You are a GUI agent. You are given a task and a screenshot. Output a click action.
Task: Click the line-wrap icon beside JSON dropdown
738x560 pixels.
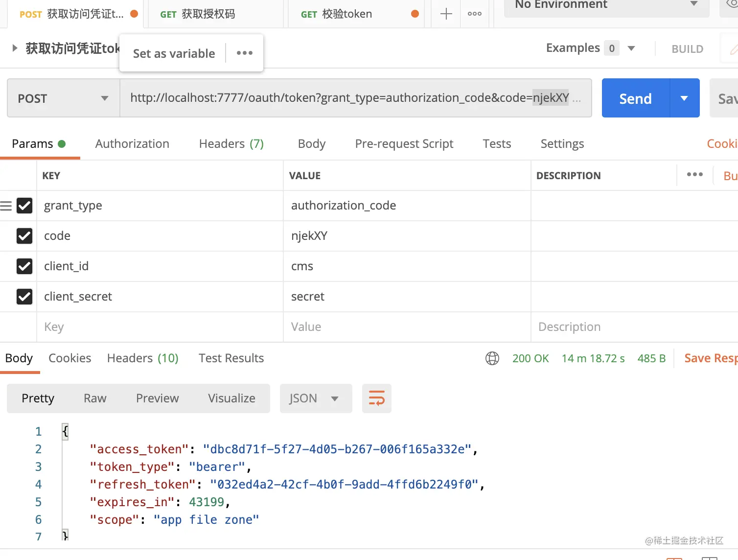[x=376, y=398]
